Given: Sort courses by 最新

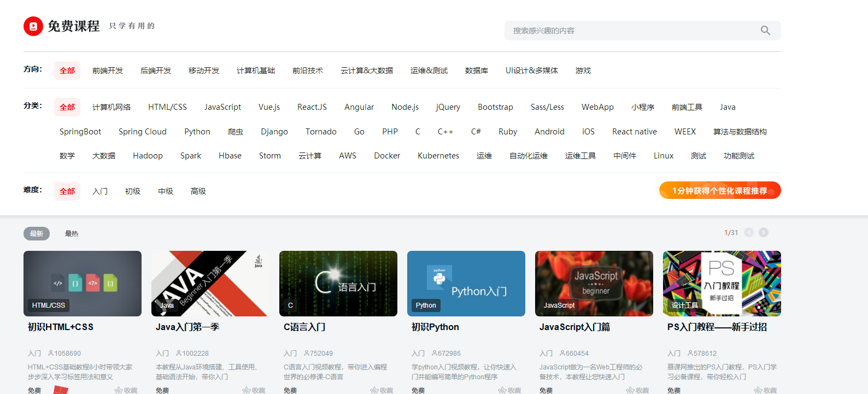Looking at the screenshot, I should pos(37,233).
